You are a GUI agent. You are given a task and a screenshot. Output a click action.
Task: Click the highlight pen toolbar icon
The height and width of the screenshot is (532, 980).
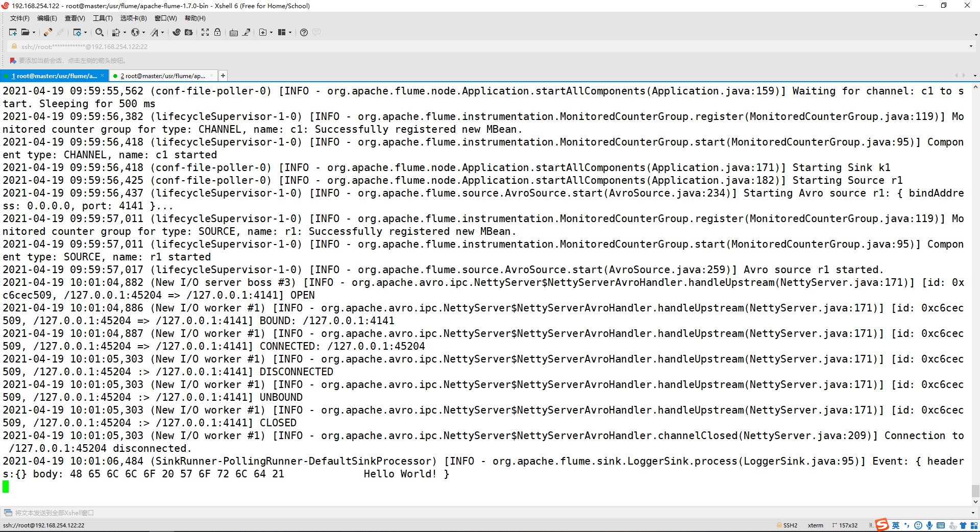tap(247, 32)
